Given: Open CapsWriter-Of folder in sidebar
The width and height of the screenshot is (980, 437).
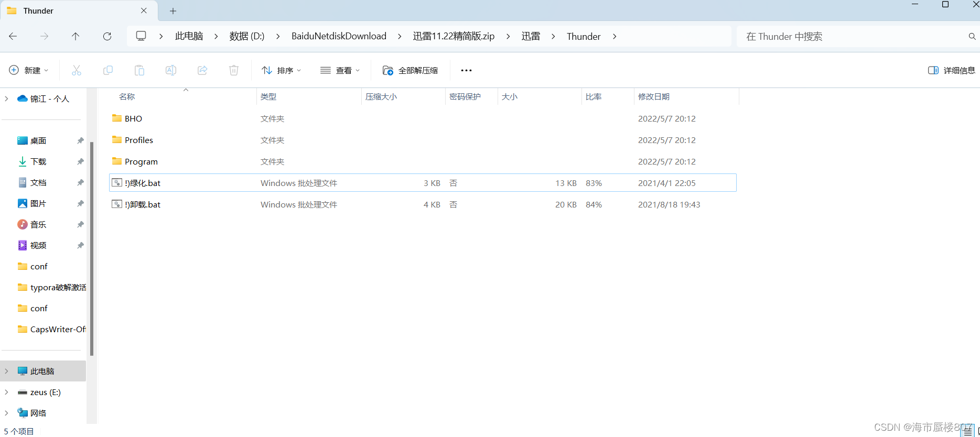Looking at the screenshot, I should pos(51,329).
